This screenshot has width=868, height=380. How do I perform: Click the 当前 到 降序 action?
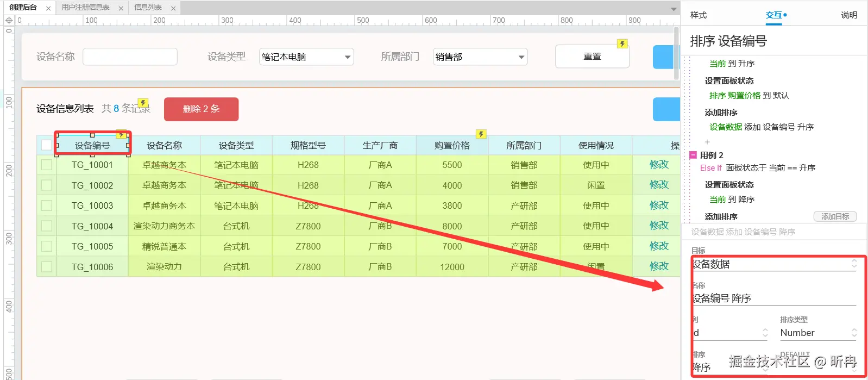coord(732,200)
